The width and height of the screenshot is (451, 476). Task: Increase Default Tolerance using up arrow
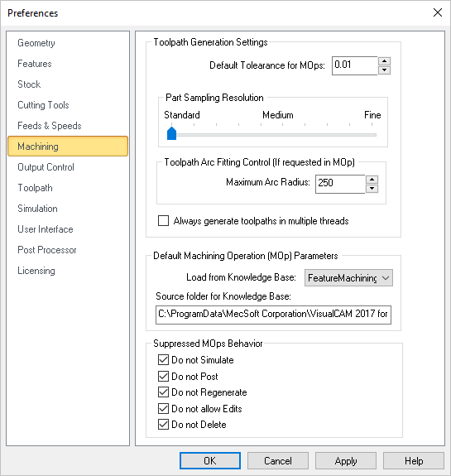coord(384,61)
